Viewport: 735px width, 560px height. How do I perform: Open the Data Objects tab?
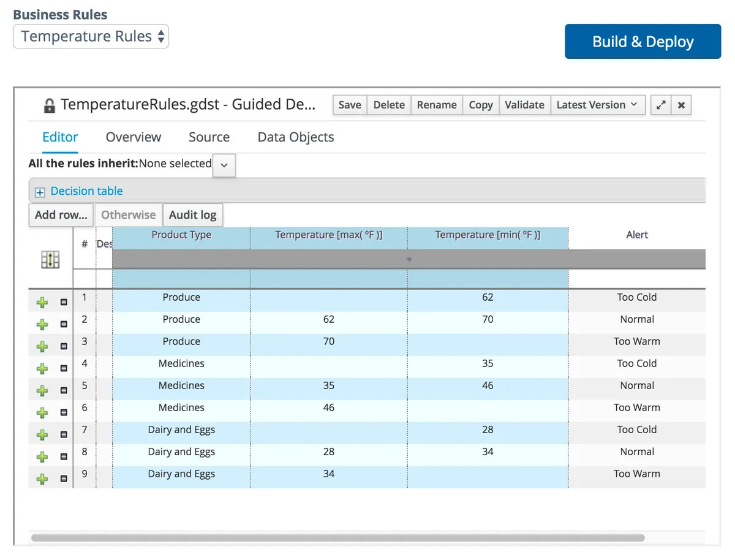click(x=296, y=137)
